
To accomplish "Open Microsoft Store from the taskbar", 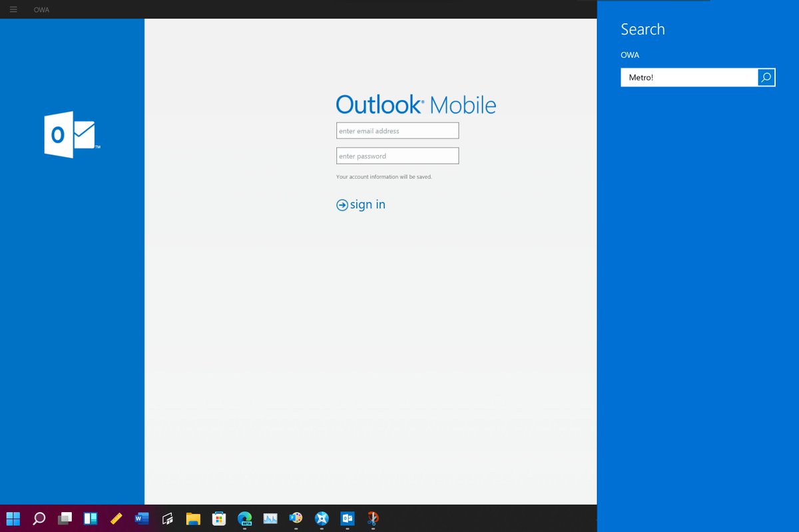I will coord(218,518).
